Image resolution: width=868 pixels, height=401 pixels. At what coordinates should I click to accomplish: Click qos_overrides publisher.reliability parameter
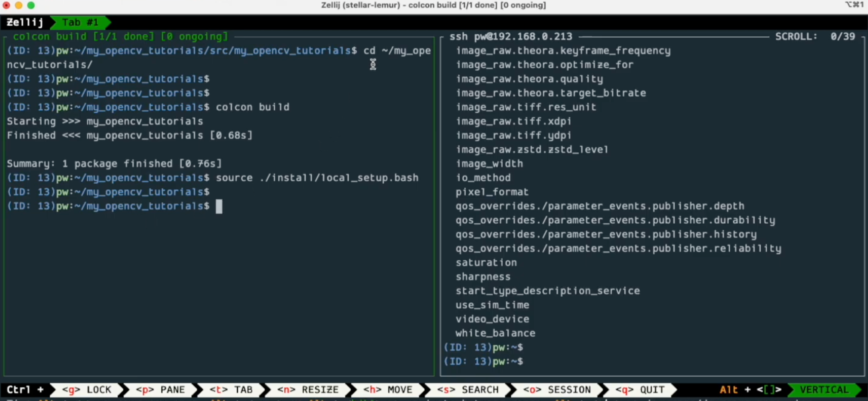pyautogui.click(x=618, y=248)
